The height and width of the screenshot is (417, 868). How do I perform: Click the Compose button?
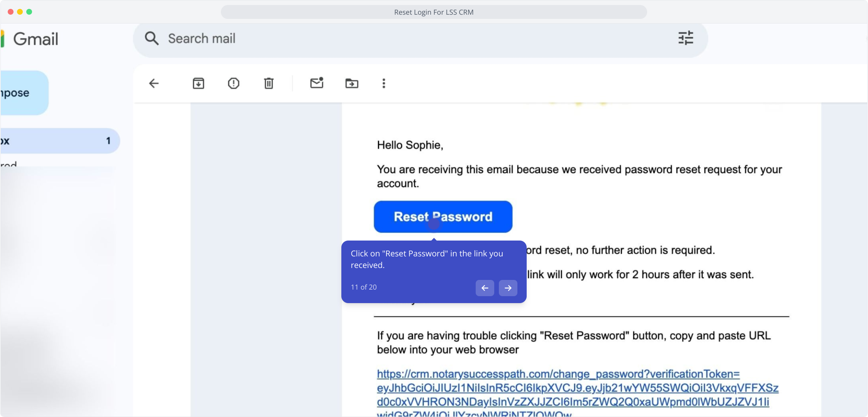(24, 93)
